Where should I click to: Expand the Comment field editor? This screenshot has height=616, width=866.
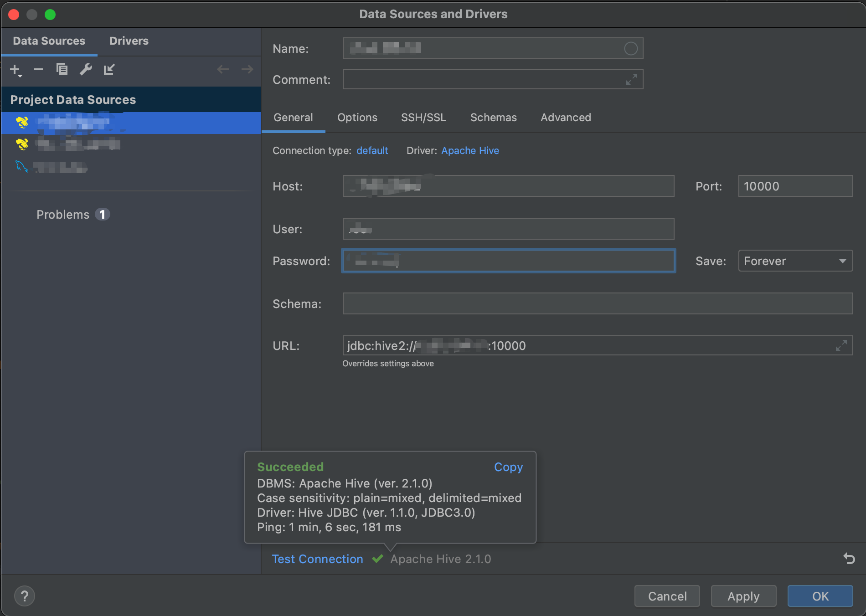pos(631,79)
